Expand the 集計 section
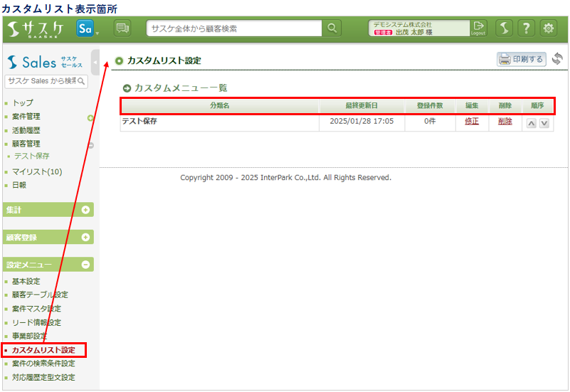This screenshot has width=570, height=392. click(x=86, y=210)
